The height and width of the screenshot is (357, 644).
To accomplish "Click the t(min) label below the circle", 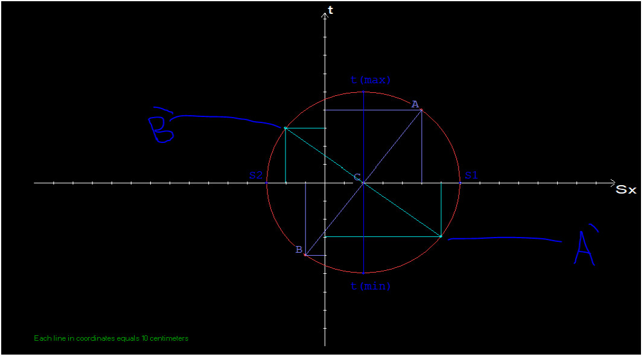I will [x=371, y=286].
